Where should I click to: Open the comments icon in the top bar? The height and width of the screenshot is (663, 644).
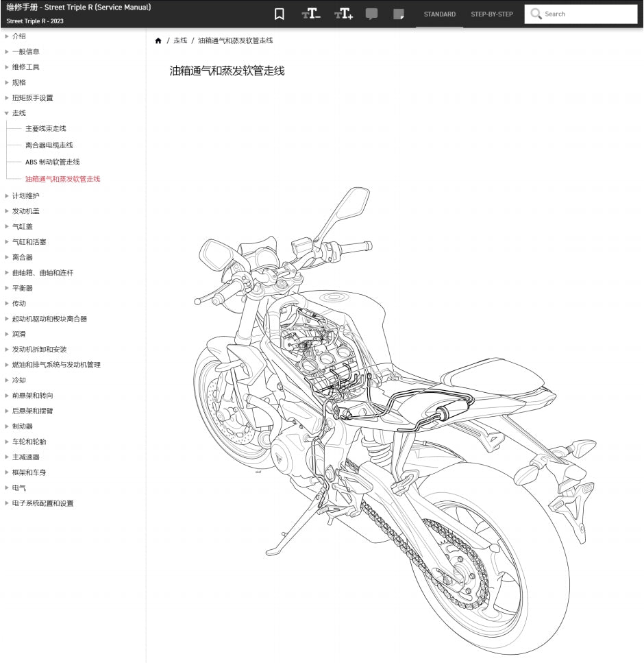click(371, 14)
